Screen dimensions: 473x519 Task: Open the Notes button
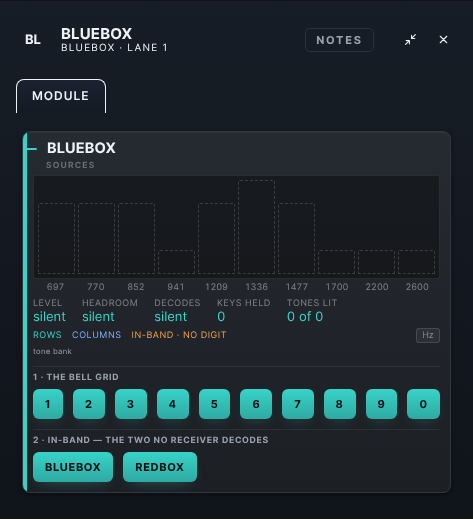coord(339,40)
